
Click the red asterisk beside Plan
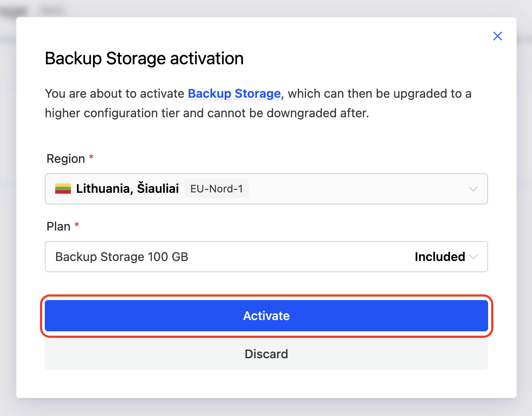coord(77,225)
